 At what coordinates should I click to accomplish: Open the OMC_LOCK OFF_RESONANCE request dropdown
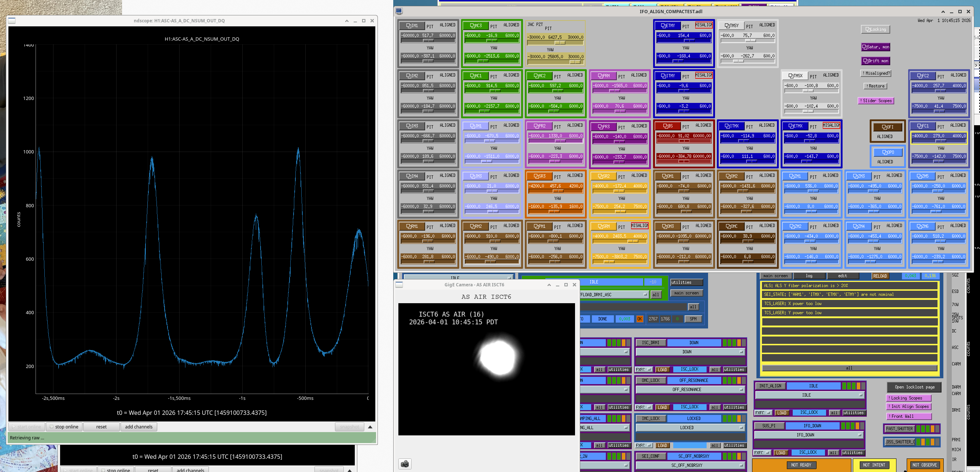[x=690, y=390]
